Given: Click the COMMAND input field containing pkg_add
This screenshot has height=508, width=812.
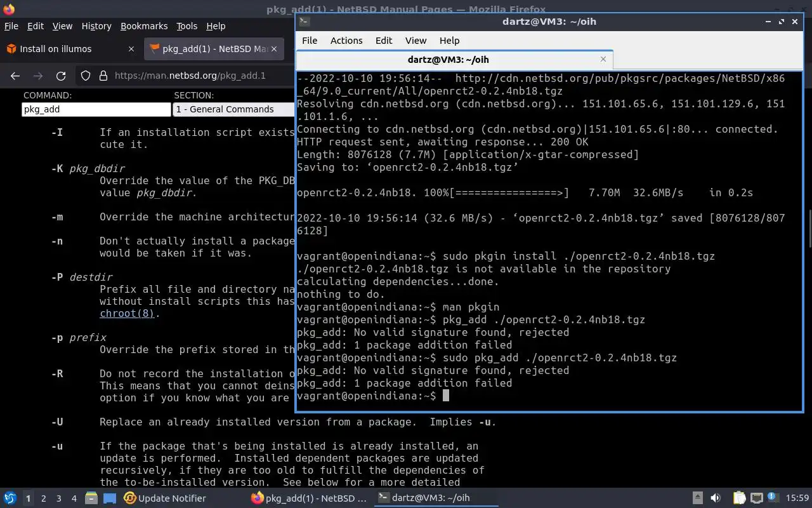Looking at the screenshot, I should pos(96,109).
